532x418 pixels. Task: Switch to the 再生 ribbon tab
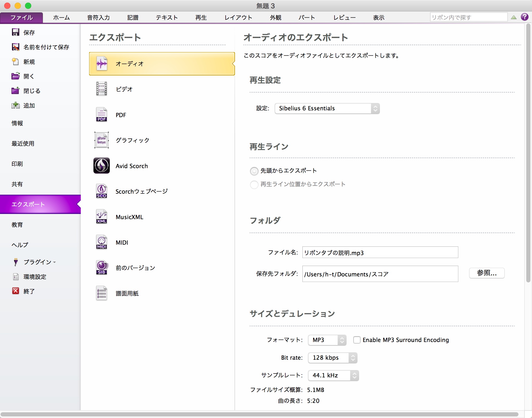point(201,17)
